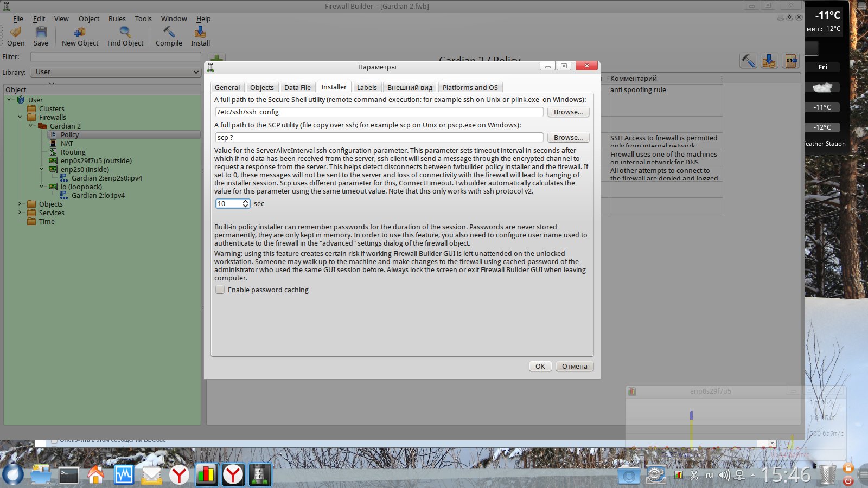Click the 'anti spoofing rule' comment cell
The height and width of the screenshot is (488, 868).
tap(666, 100)
